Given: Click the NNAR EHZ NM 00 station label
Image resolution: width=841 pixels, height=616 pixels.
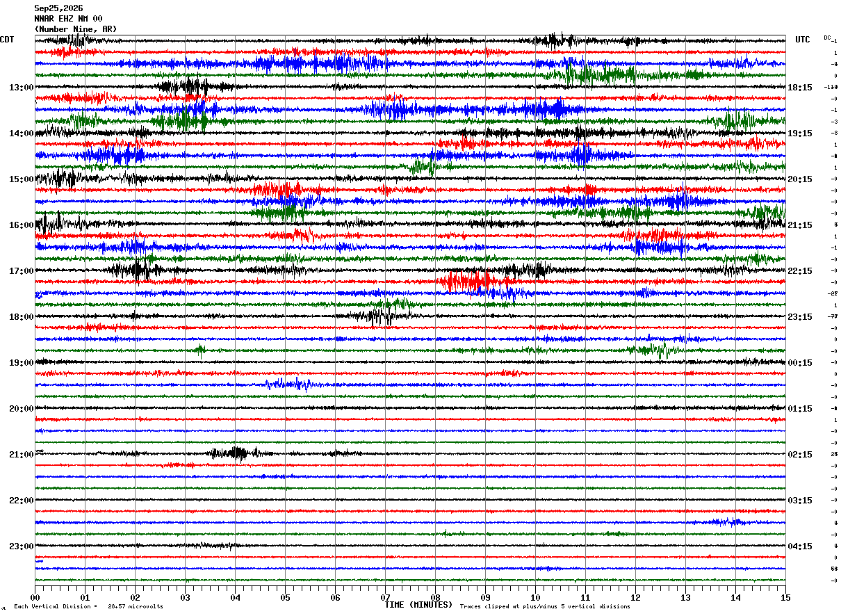Looking at the screenshot, I should 68,19.
